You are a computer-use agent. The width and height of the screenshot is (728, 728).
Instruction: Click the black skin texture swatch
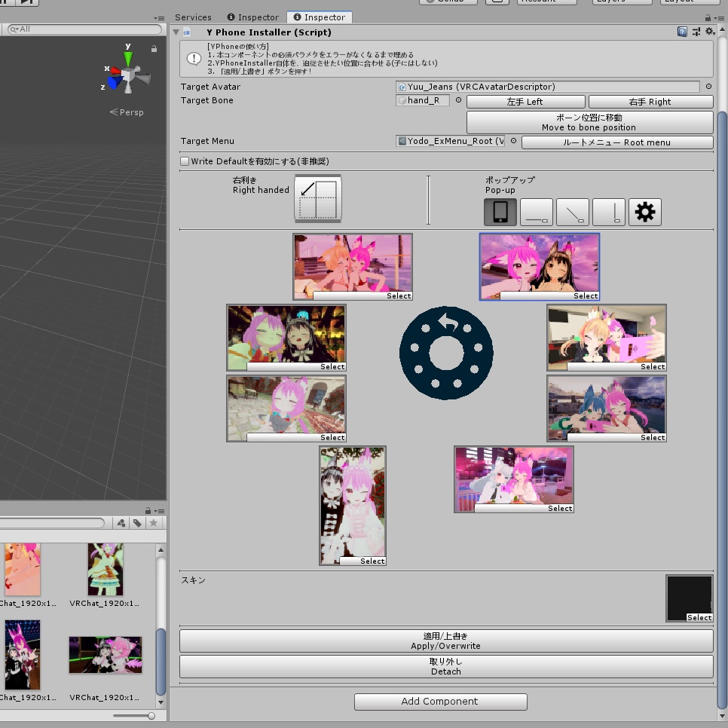click(x=689, y=598)
